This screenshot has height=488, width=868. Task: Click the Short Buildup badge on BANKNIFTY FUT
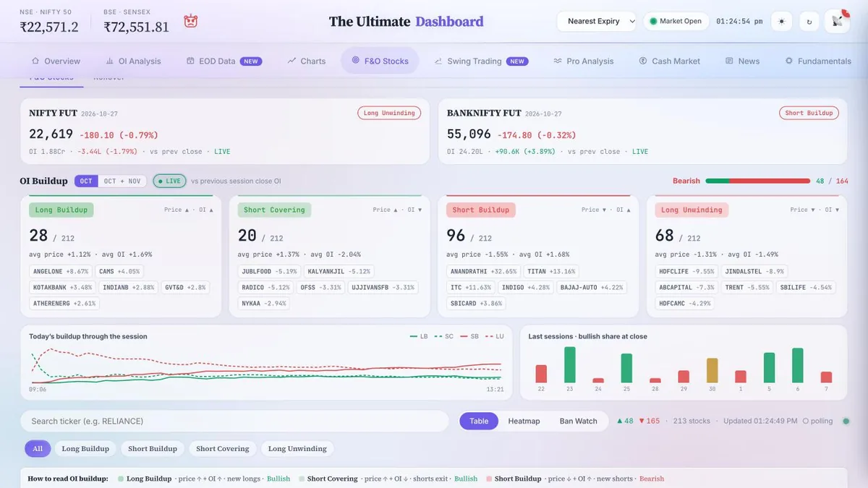[x=809, y=113]
